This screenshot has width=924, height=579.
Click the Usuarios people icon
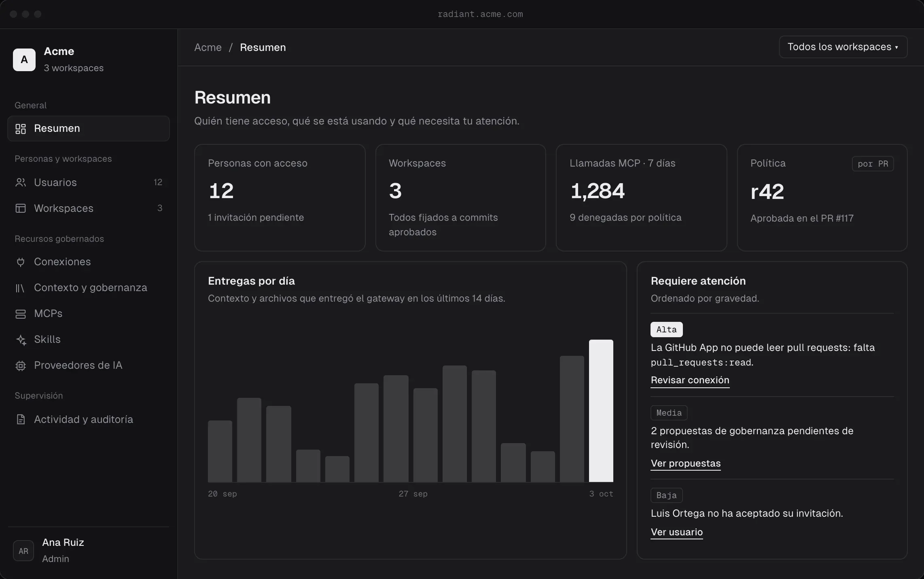click(x=21, y=182)
